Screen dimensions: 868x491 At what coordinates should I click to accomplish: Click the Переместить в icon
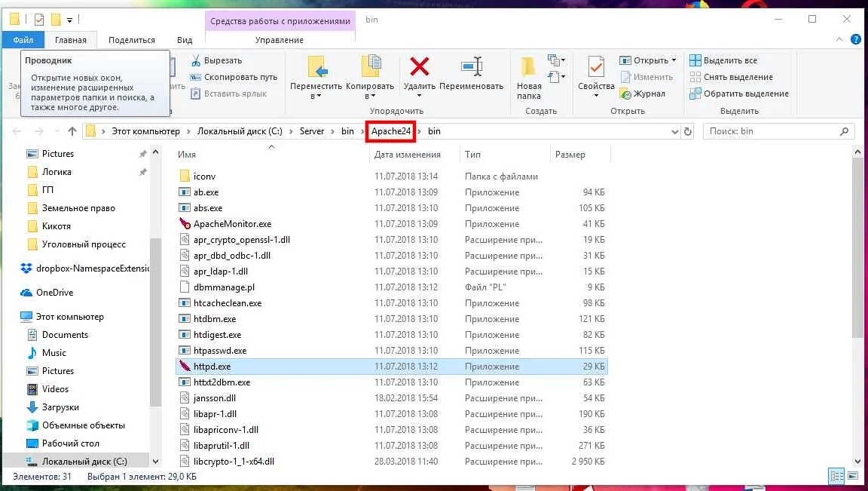point(316,66)
